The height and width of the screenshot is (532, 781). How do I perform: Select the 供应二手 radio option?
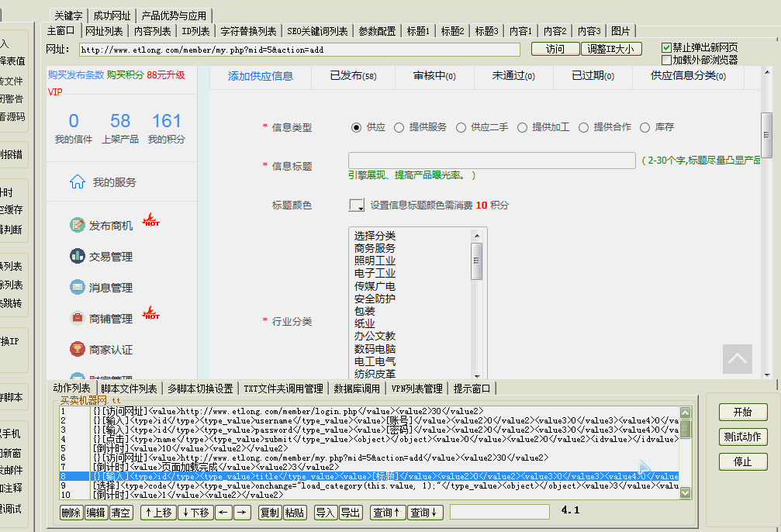[461, 127]
